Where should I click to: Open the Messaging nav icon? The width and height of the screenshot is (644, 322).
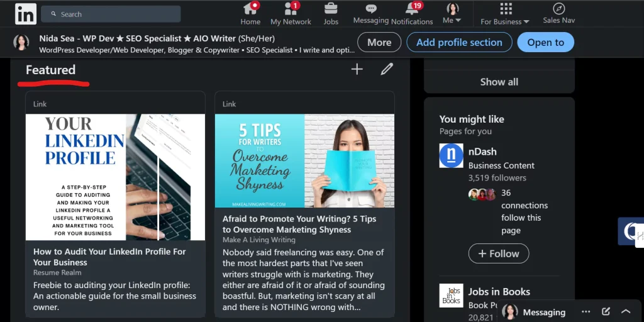pyautogui.click(x=371, y=9)
